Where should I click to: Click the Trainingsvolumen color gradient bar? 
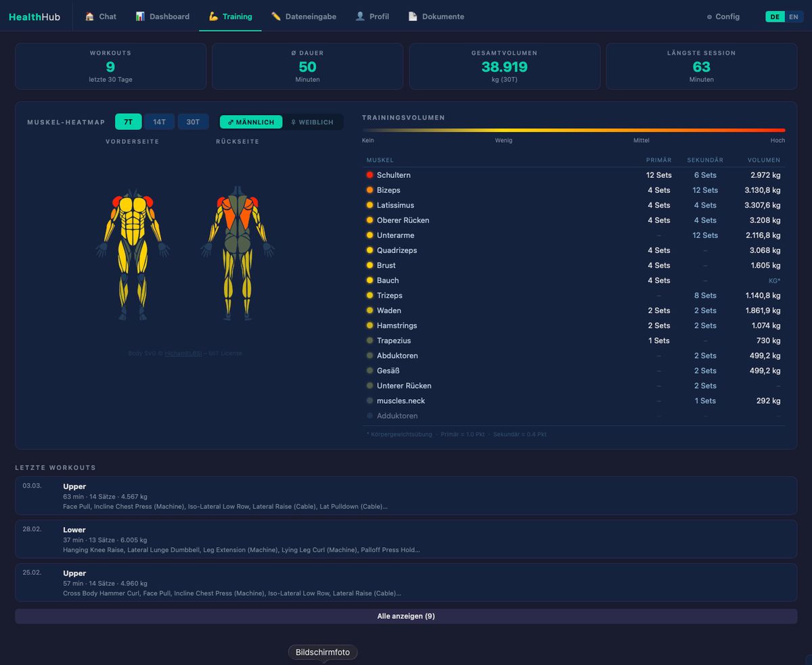[573, 130]
